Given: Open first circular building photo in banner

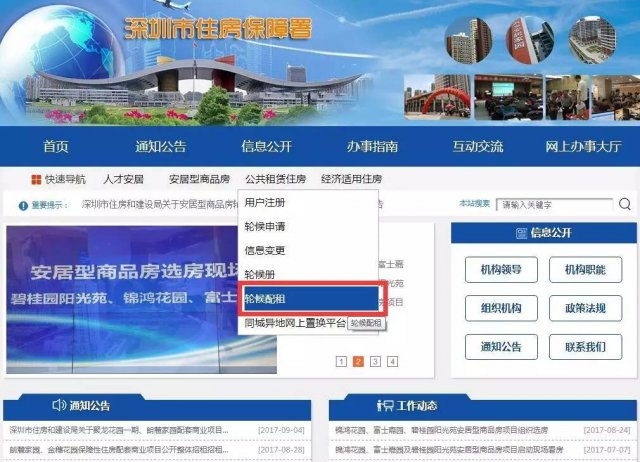Looking at the screenshot, I should (468, 40).
